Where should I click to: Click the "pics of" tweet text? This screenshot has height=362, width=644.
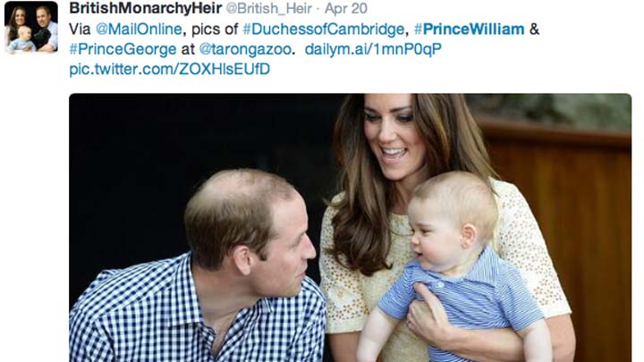pyautogui.click(x=215, y=29)
